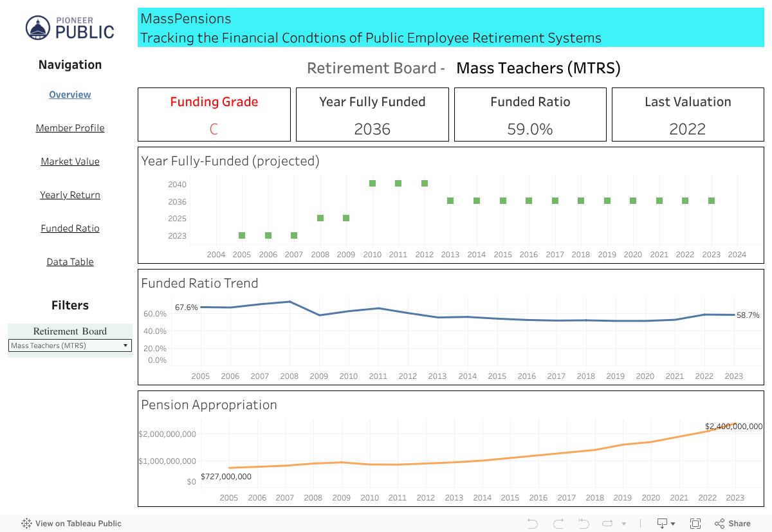Expand the replay speed dropdown arrow
The height and width of the screenshot is (532, 772).
pyautogui.click(x=624, y=524)
